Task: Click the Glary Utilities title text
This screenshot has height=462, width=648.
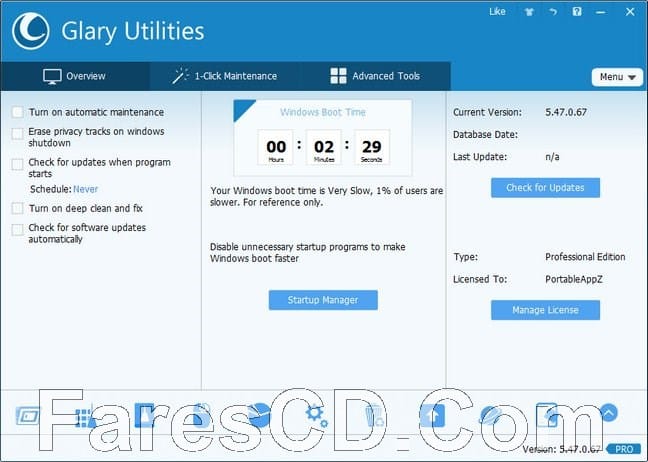Action: pos(133,31)
